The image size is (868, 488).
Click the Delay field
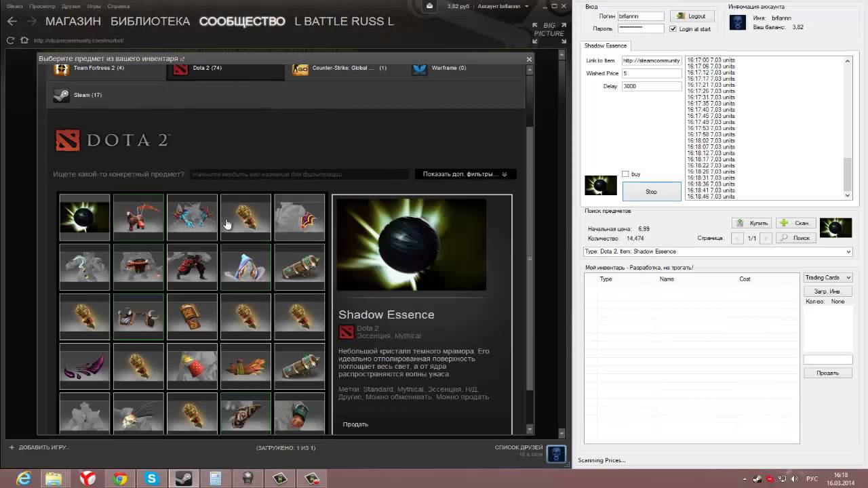click(x=652, y=86)
